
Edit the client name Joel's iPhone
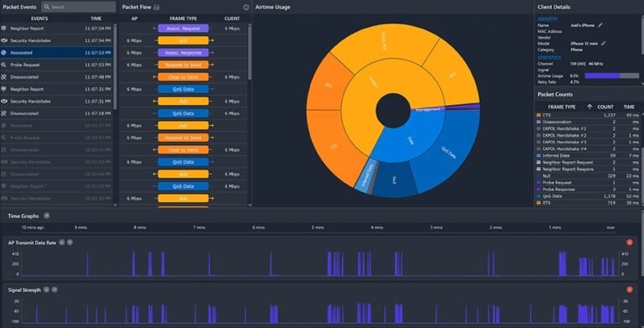click(600, 25)
